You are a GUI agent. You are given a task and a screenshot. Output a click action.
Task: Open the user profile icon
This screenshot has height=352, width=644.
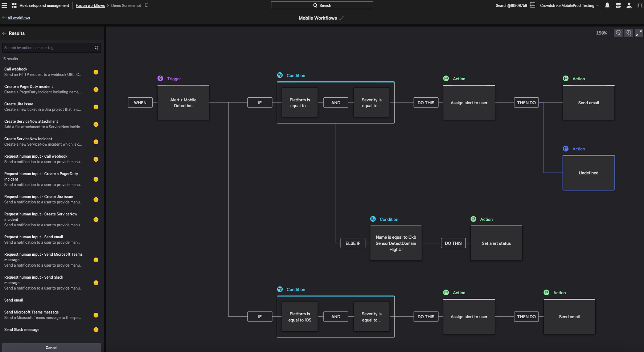click(629, 5)
